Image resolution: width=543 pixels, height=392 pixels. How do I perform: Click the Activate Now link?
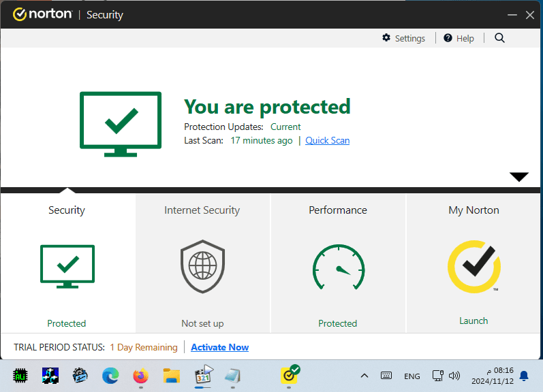point(219,347)
